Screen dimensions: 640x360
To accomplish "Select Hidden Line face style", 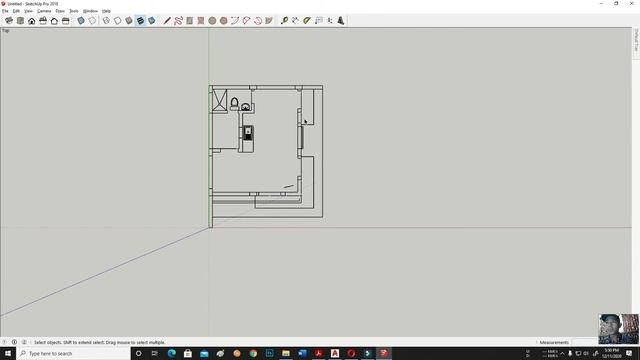I will tap(118, 20).
